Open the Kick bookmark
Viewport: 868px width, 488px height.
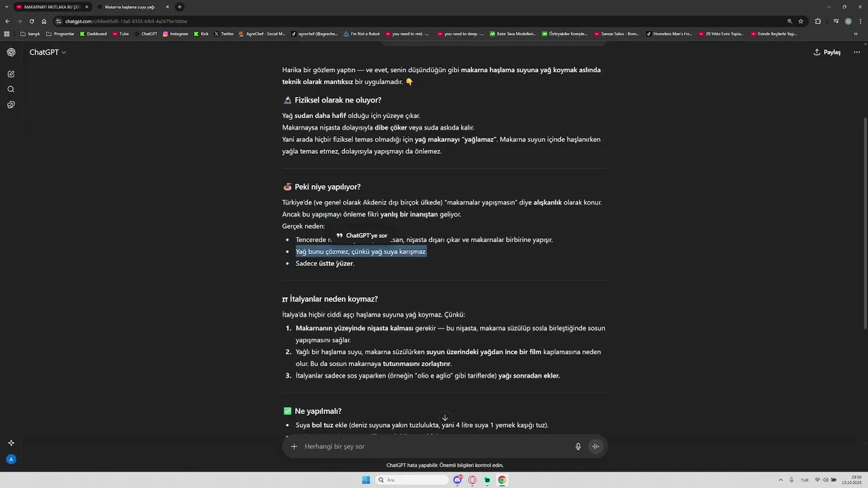[x=201, y=34]
